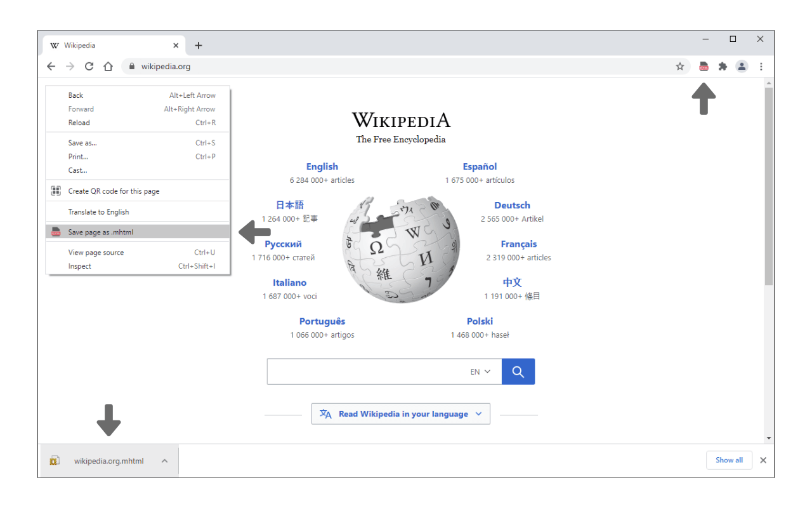Open the Deutsch Wikipedia link
This screenshot has width=812, height=508.
pyautogui.click(x=512, y=205)
